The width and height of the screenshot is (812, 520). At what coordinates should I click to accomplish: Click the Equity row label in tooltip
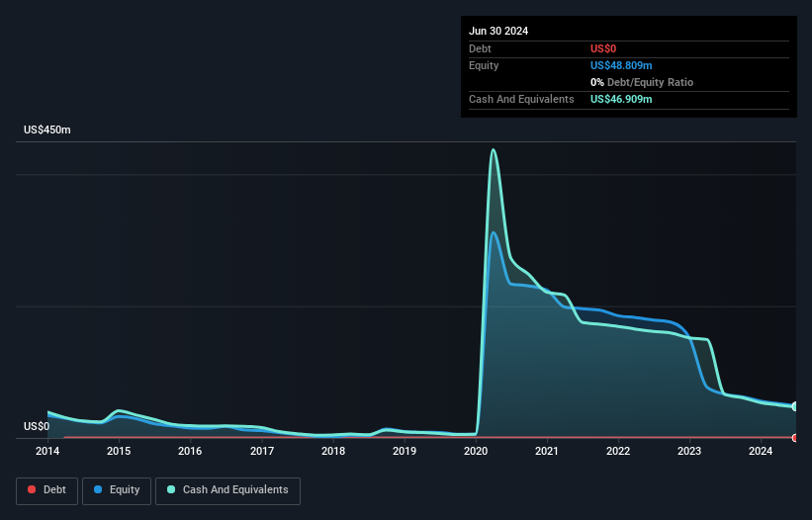click(484, 65)
